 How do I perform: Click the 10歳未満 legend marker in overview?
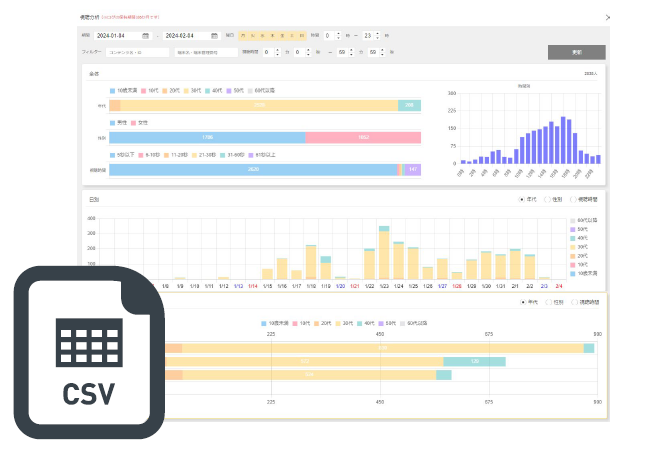pos(113,90)
